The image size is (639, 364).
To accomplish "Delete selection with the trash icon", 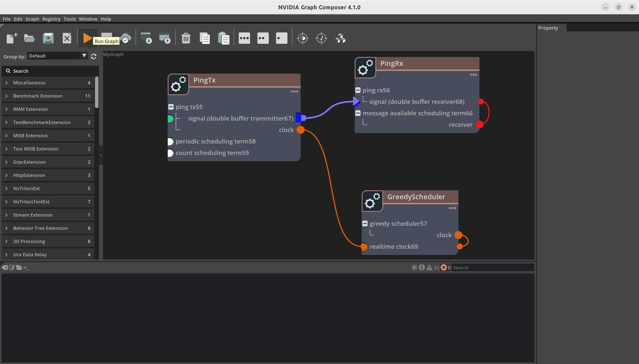I will coord(186,38).
